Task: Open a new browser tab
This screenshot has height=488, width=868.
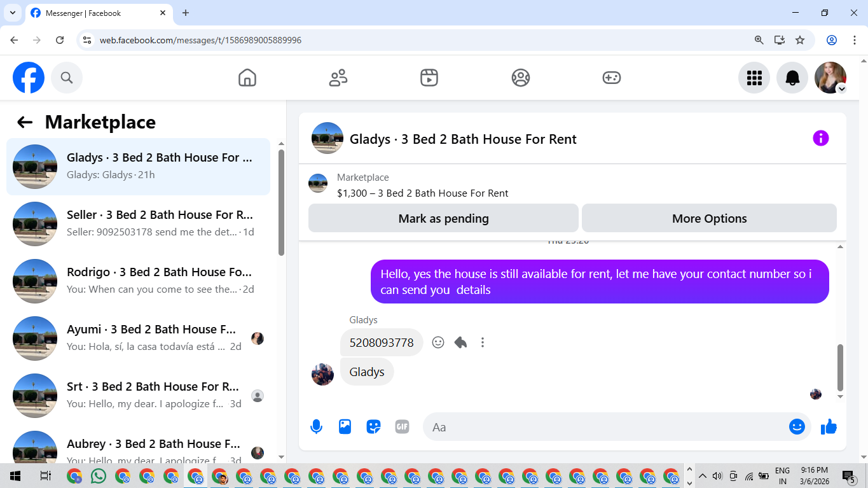Action: (x=186, y=13)
